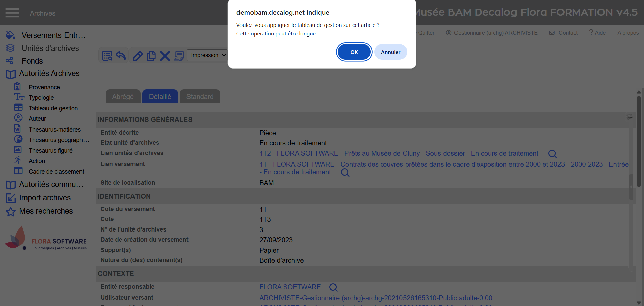Expand the Impression dropdown
This screenshot has height=306, width=644.
pyautogui.click(x=207, y=55)
